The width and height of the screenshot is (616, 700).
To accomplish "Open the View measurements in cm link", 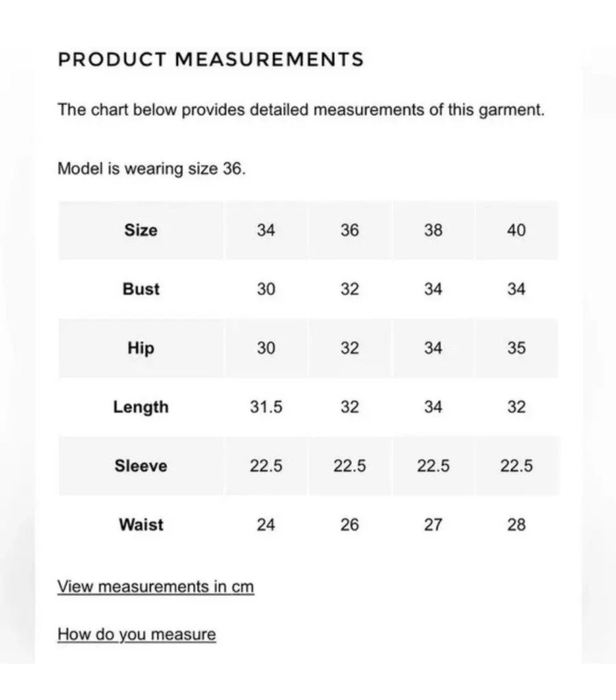I will point(156,587).
